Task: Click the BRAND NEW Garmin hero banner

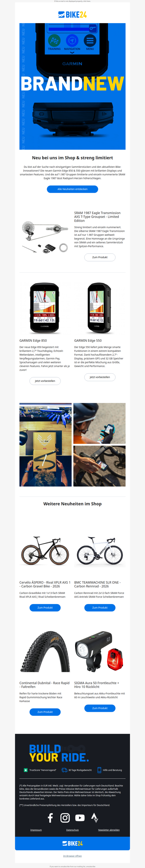Action: pyautogui.click(x=72, y=86)
